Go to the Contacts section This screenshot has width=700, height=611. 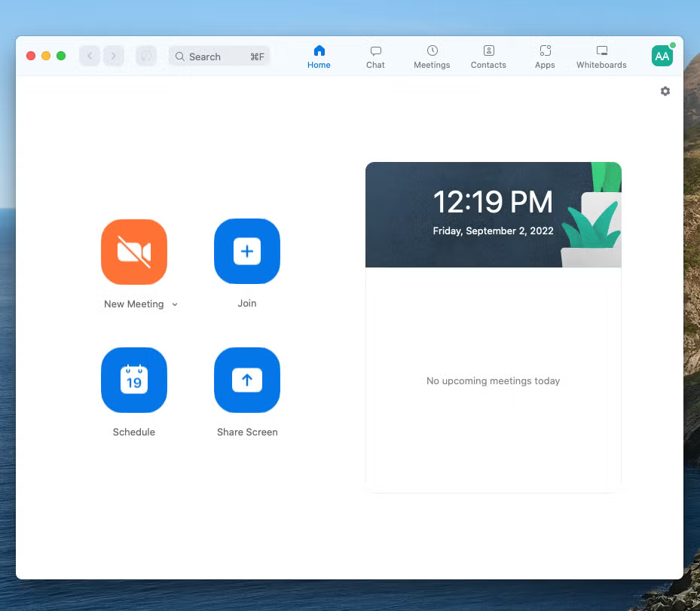click(488, 57)
